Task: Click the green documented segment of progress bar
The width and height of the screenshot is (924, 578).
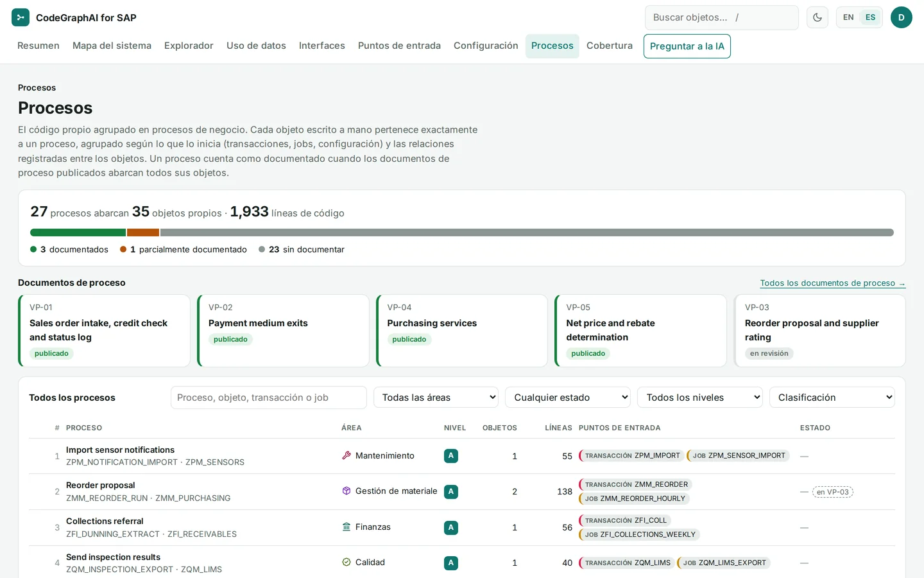Action: coord(78,232)
